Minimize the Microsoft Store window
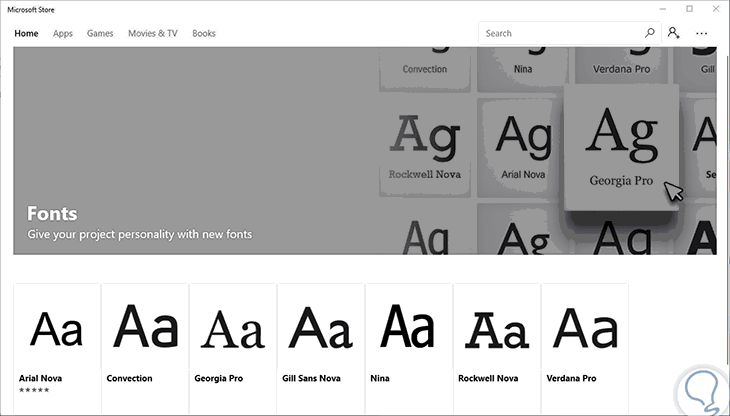 pos(663,9)
